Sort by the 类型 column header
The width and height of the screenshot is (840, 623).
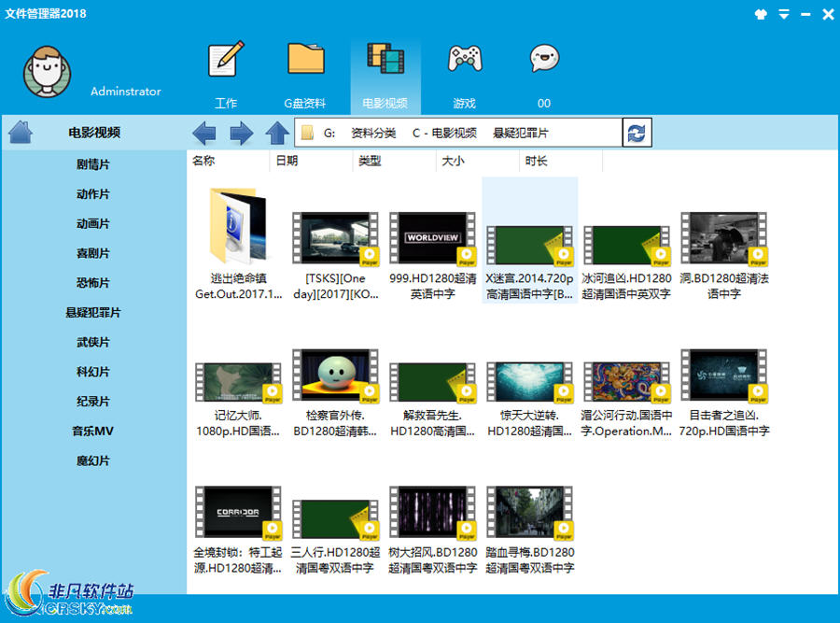coord(370,161)
